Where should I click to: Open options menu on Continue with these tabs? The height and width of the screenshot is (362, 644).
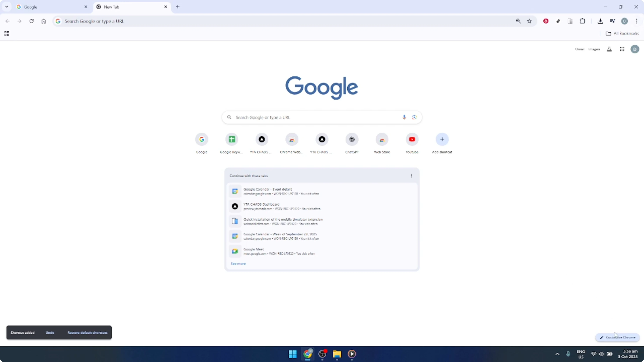[x=411, y=176]
